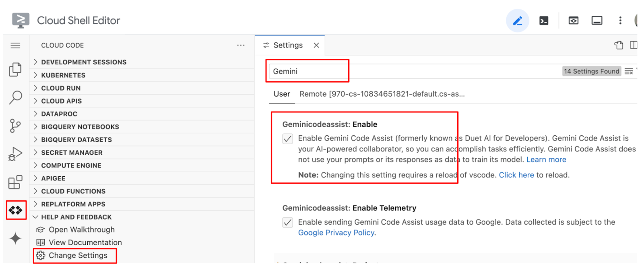This screenshot has height=265, width=644.
Task: Collapse the Help and Feedback section
Action: pyautogui.click(x=76, y=217)
